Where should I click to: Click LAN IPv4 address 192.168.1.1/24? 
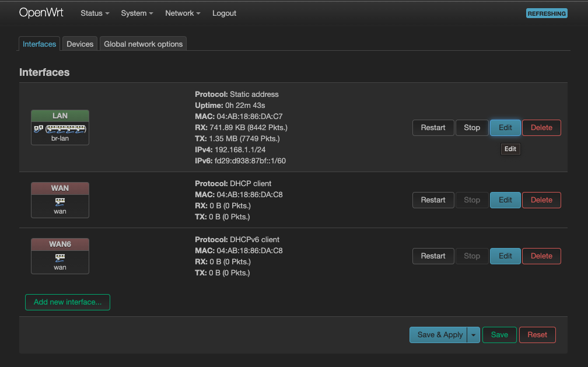[240, 150]
